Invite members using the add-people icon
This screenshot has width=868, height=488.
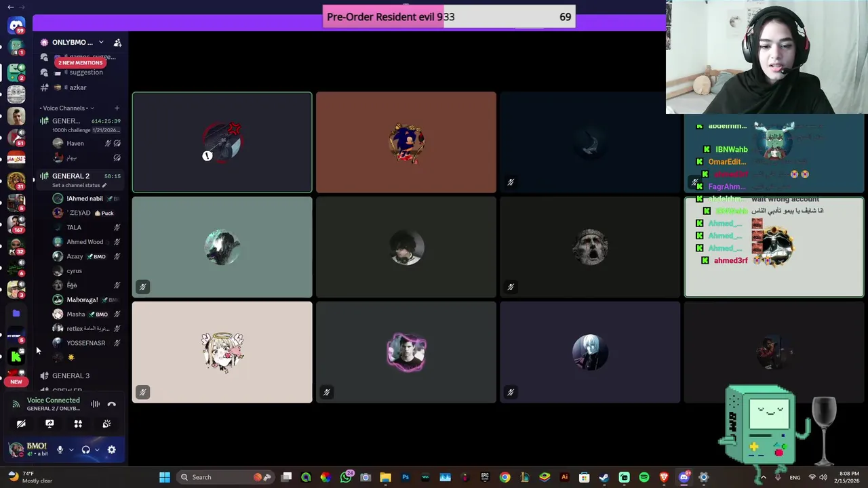tap(117, 43)
